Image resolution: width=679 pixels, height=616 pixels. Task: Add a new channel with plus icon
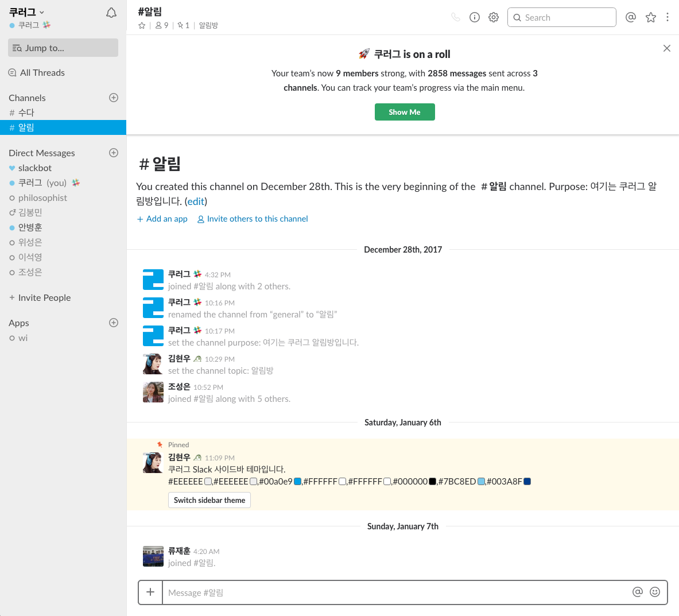click(114, 98)
